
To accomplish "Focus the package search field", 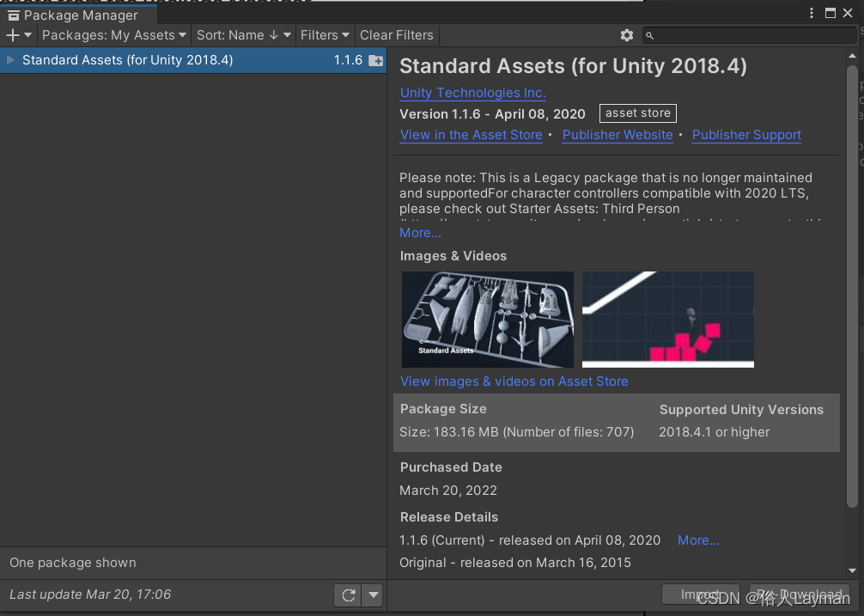I will [750, 35].
